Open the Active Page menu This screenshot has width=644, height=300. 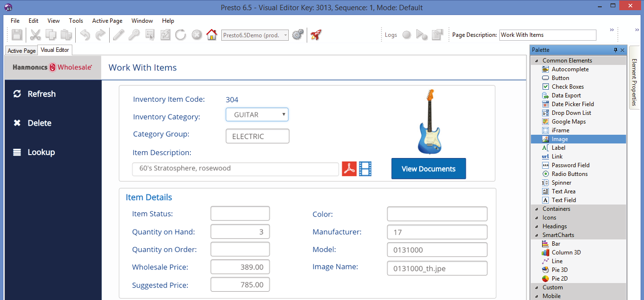click(107, 21)
